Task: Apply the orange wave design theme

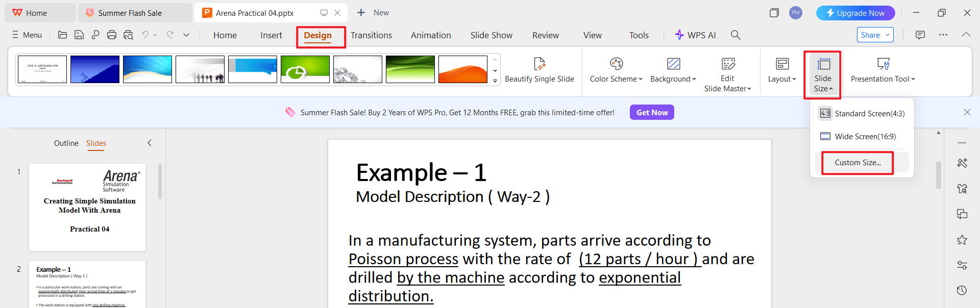Action: (x=463, y=69)
